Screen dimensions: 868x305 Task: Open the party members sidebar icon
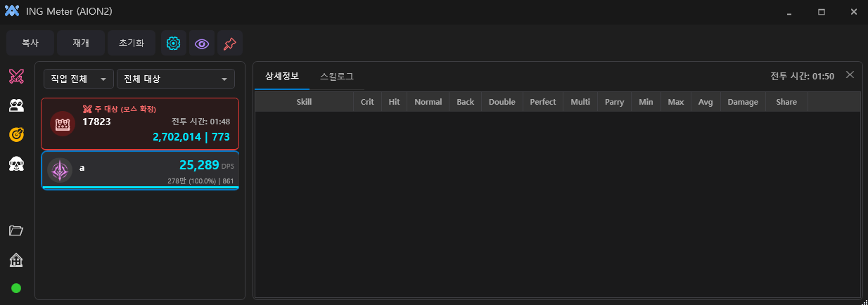coord(17,105)
